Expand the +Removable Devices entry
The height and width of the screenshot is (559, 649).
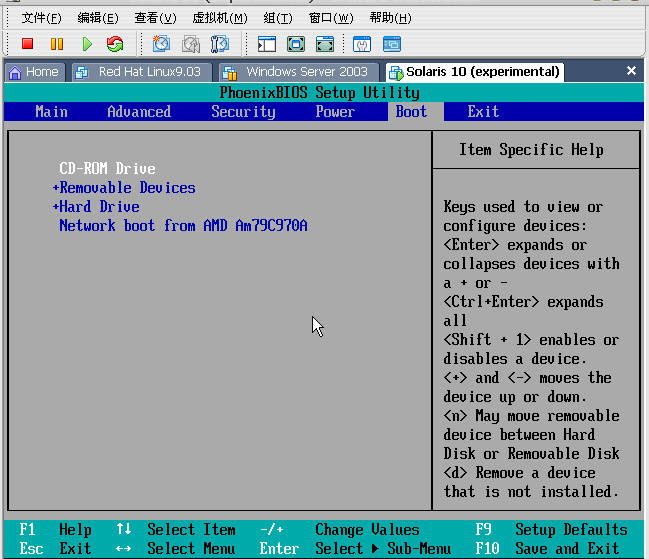124,187
